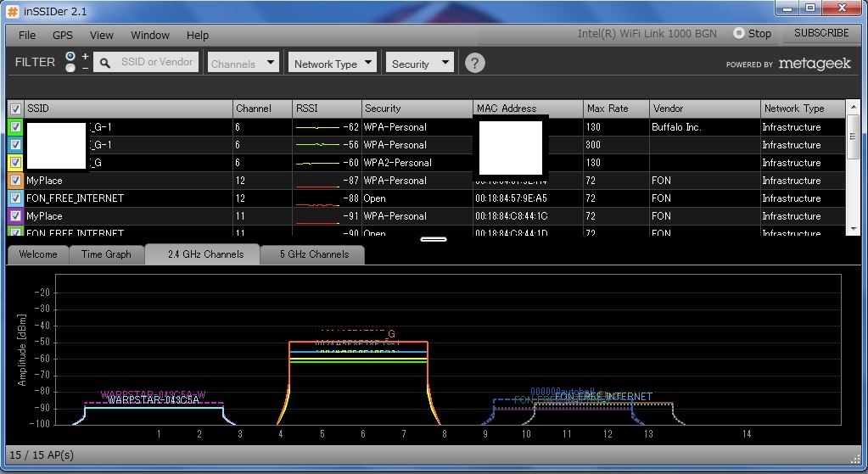The width and height of the screenshot is (868, 474).
Task: Uncheck the orange MyPlace channel 12 checkbox
Action: tap(15, 181)
